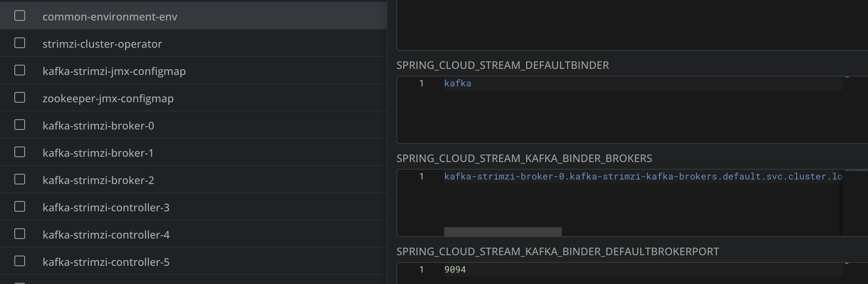The height and width of the screenshot is (284, 868).
Task: Click the SPRING_CLOUD_STREAM_KAFKA_BINDER_DEFAULTBROKERPORT label
Action: pos(558,251)
